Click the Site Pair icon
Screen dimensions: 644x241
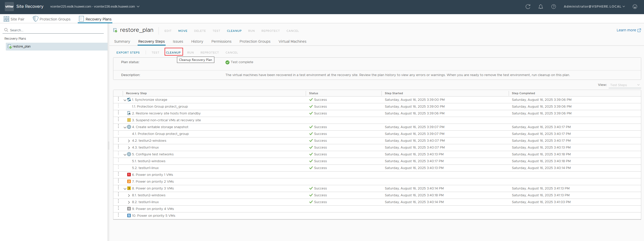click(x=6, y=19)
